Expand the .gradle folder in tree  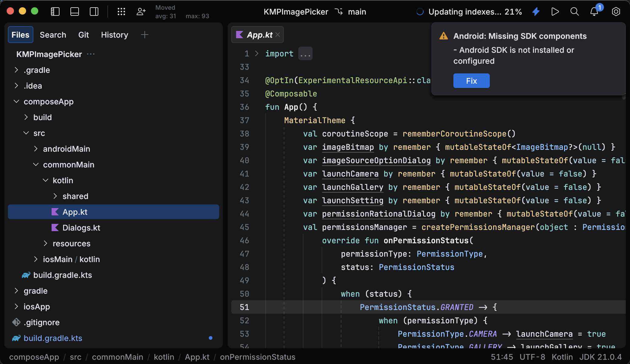coord(16,69)
